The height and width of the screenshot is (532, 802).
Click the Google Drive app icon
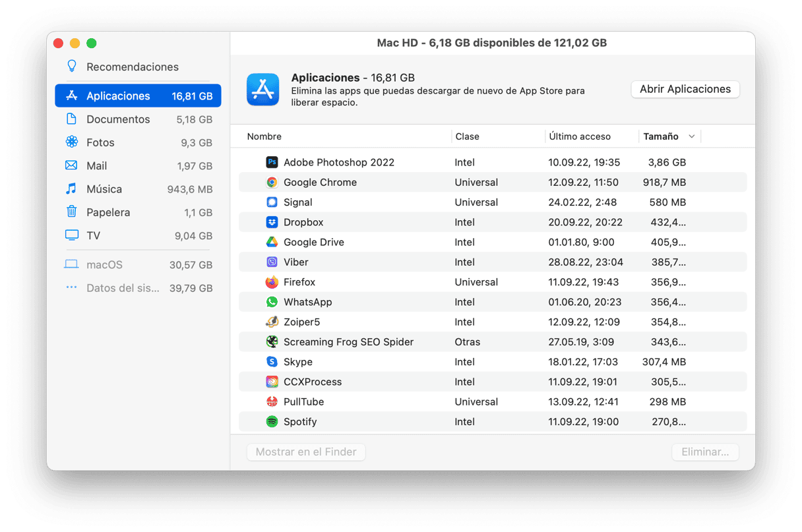click(272, 242)
